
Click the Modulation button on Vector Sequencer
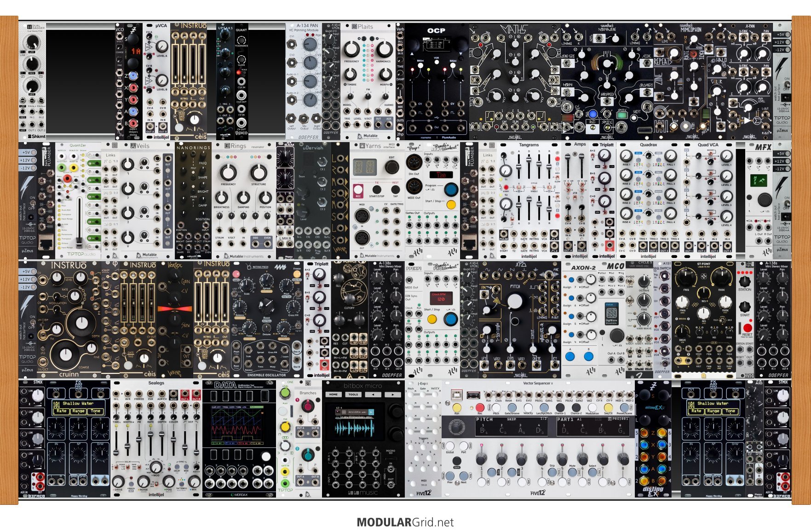point(592,407)
